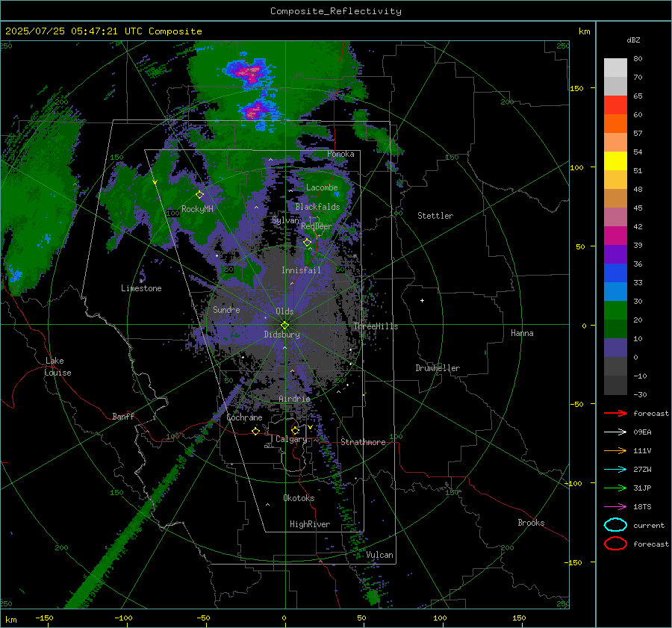Pick the green 20-30 dBZ swatch
Viewport: 672px width, 628px height.
(615, 310)
